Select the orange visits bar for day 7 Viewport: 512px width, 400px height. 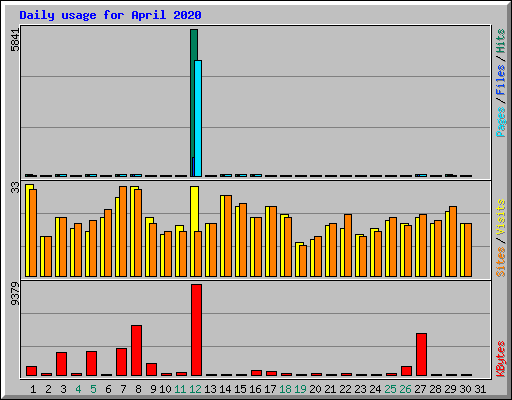[123, 231]
